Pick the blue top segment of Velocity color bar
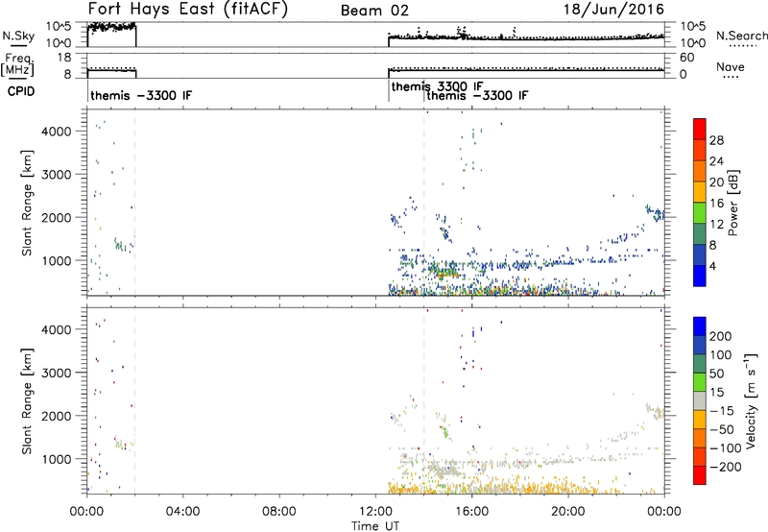Image resolution: width=768 pixels, height=532 pixels. 700,326
